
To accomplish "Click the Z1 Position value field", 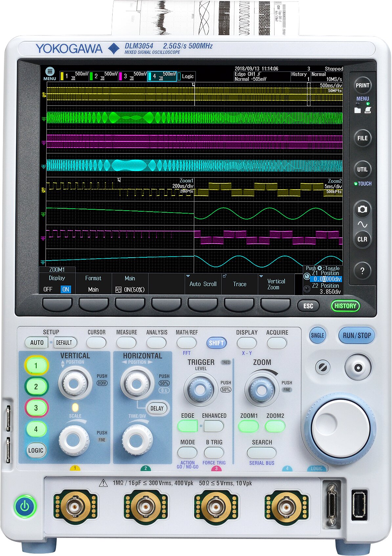I will [326, 279].
